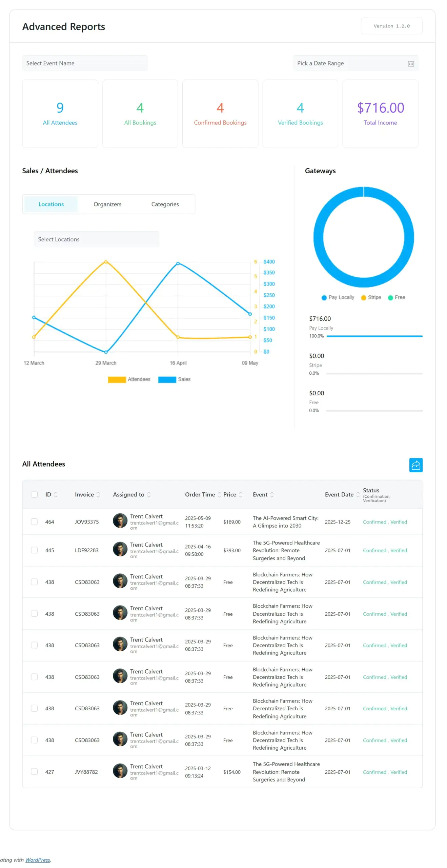Open the Select Event Name dropdown
This screenshot has height=868, width=447.
[85, 63]
